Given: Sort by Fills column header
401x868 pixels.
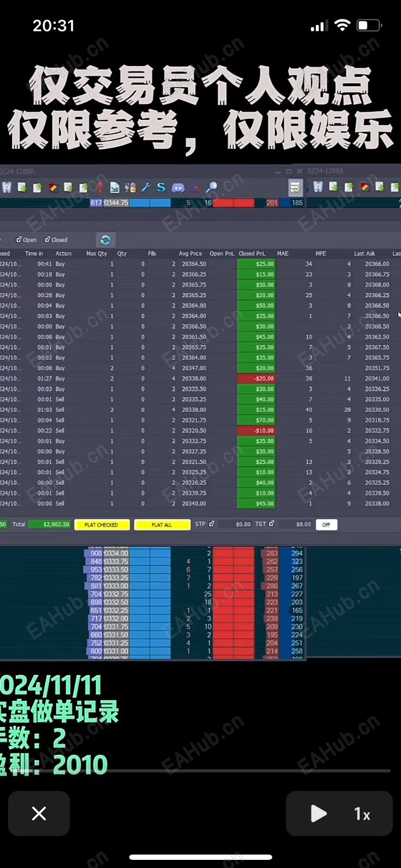Looking at the screenshot, I should tap(152, 253).
